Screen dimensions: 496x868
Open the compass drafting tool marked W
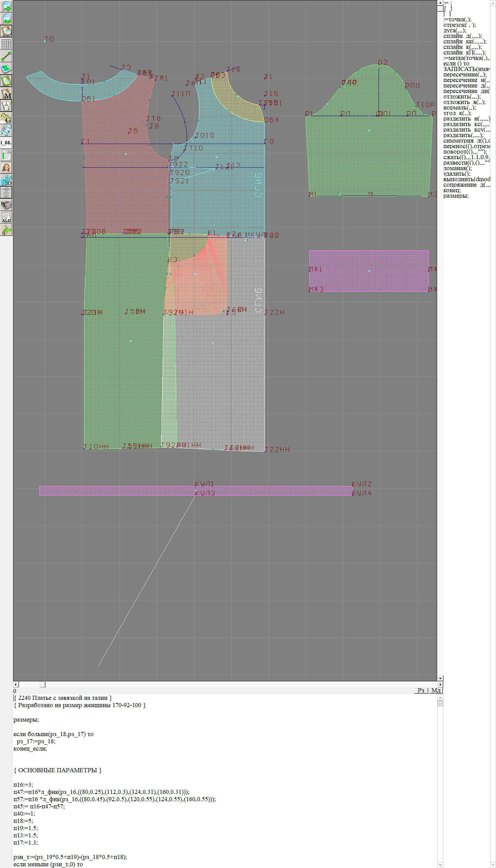[x=6, y=106]
